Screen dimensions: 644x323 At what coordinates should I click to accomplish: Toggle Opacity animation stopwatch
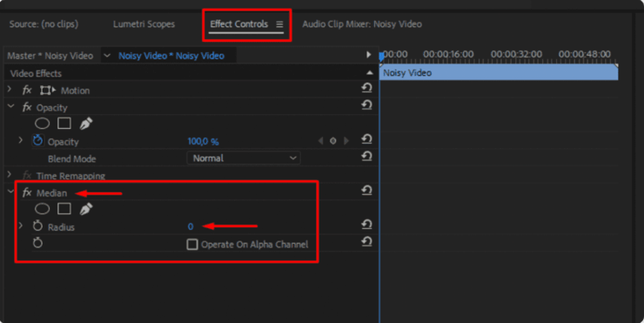[37, 140]
